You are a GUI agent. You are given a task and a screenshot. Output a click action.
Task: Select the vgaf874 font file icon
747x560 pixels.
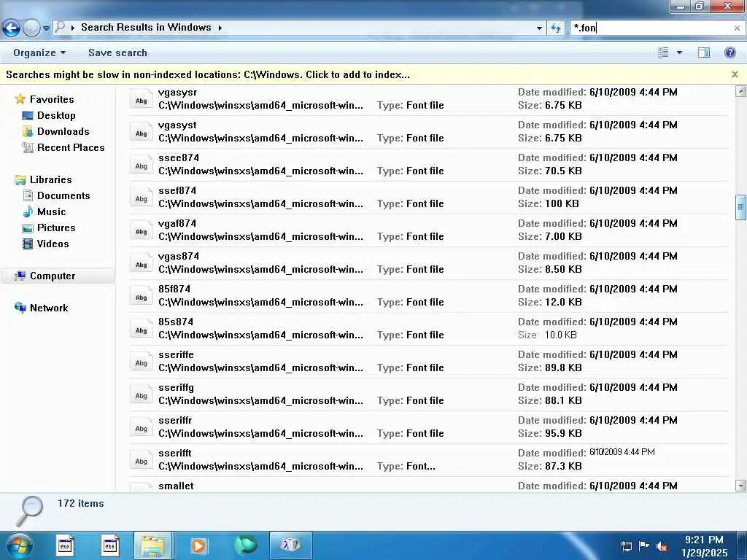141,231
